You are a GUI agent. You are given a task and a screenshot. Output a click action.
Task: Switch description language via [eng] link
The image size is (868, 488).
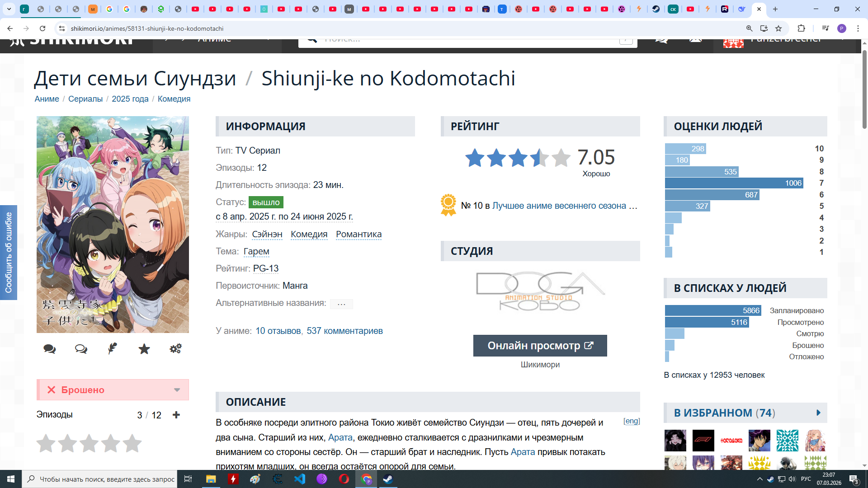[632, 421]
